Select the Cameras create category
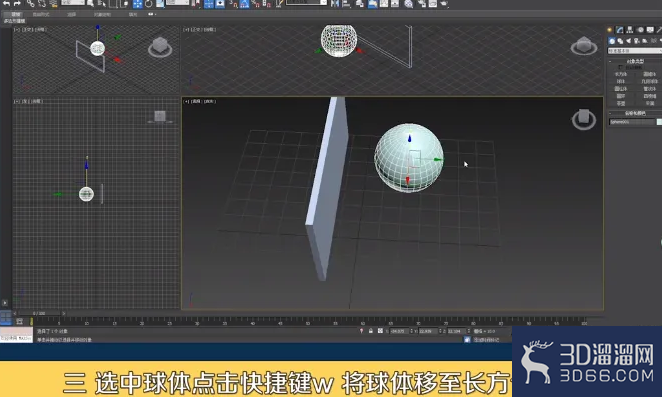This screenshot has width=662, height=397. 637,41
